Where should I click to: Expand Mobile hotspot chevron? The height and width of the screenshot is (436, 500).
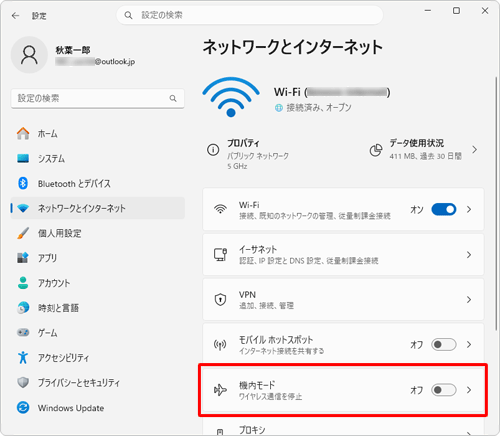point(469,344)
